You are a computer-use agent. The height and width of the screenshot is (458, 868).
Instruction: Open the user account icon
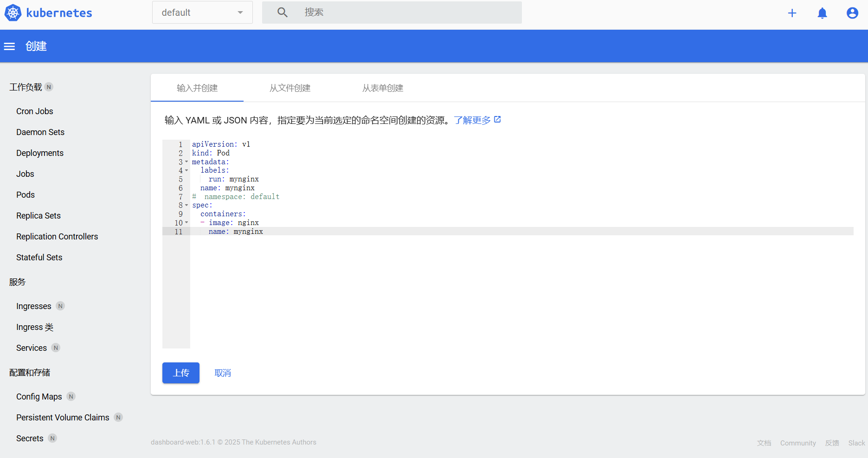coord(852,13)
